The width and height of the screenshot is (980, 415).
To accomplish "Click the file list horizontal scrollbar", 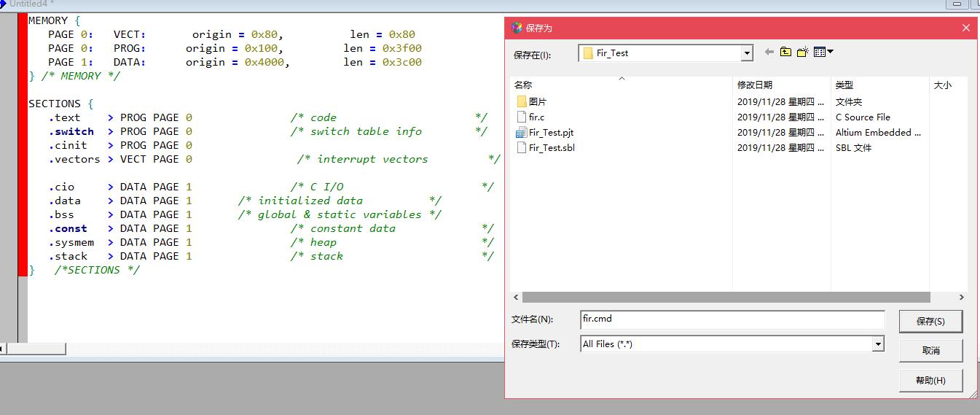I will pos(726,298).
